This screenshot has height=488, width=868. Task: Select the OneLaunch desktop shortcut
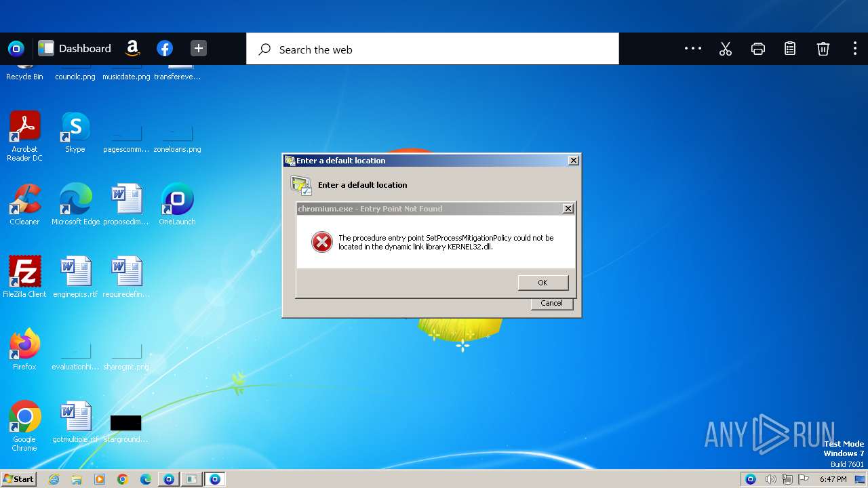pyautogui.click(x=177, y=205)
